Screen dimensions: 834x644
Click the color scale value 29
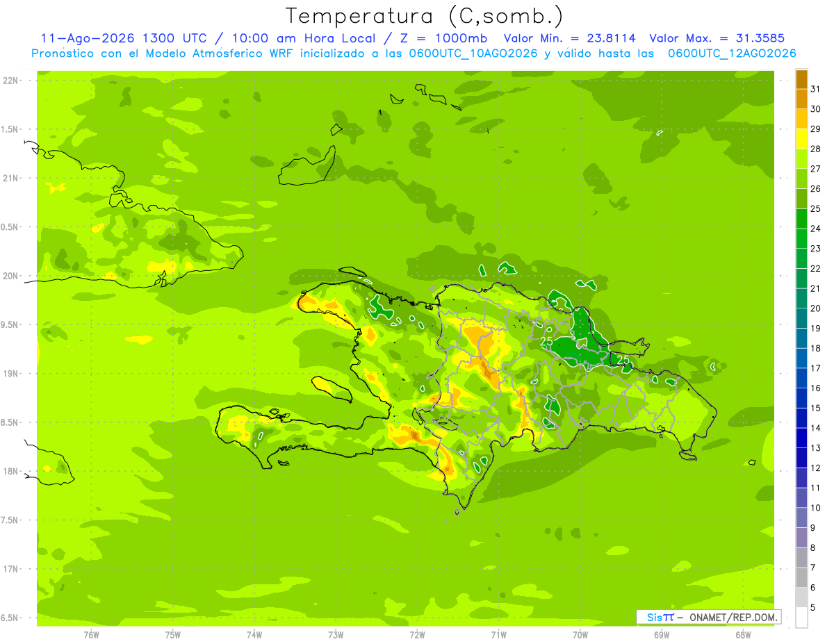[815, 129]
